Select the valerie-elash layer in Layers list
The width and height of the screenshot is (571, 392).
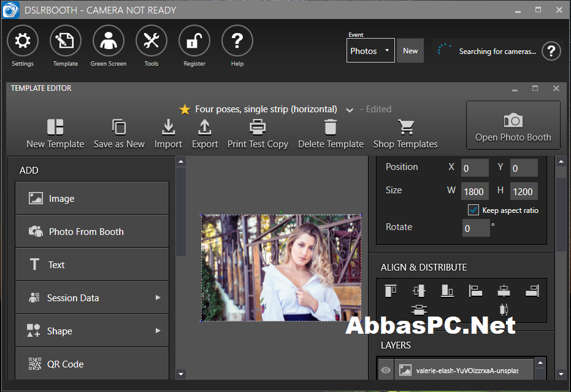(x=464, y=370)
